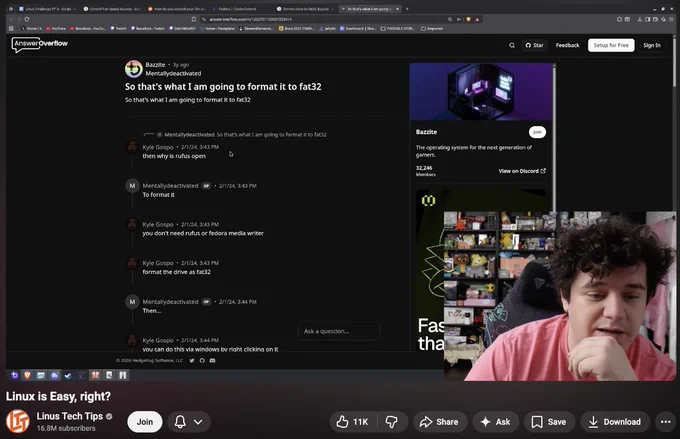Click the bookmark icon left of the address bar

pyautogui.click(x=194, y=19)
